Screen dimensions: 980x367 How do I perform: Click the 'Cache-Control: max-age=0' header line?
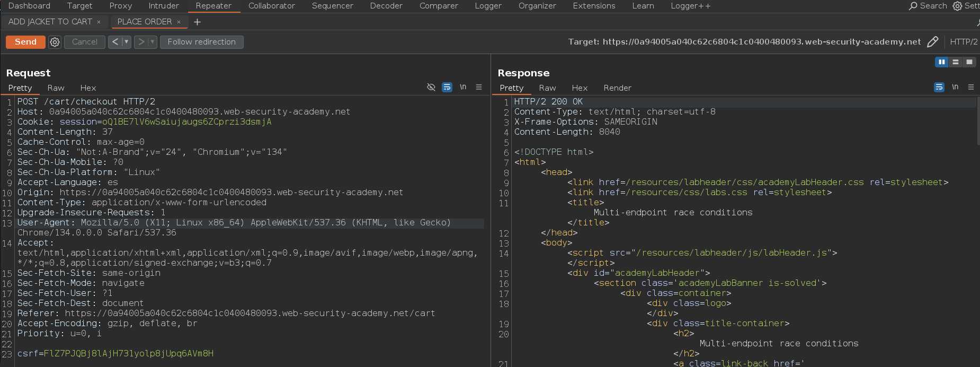coord(81,142)
